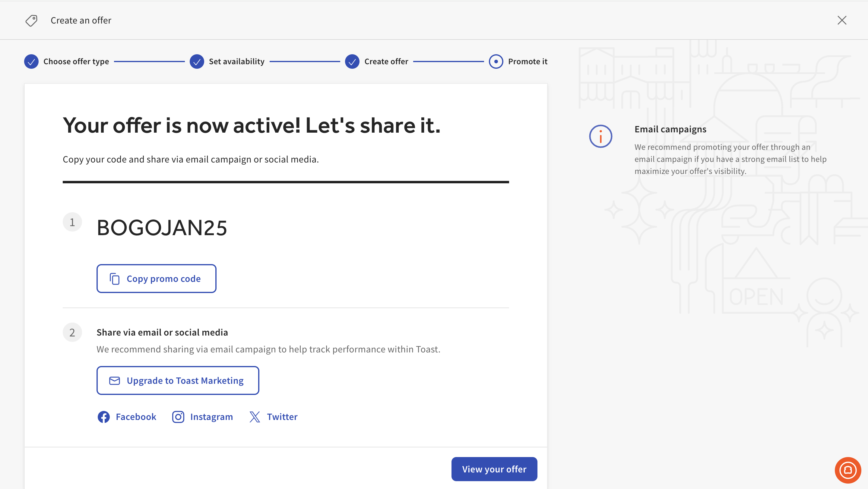
Task: Click the Facebook logo icon
Action: pos(103,417)
